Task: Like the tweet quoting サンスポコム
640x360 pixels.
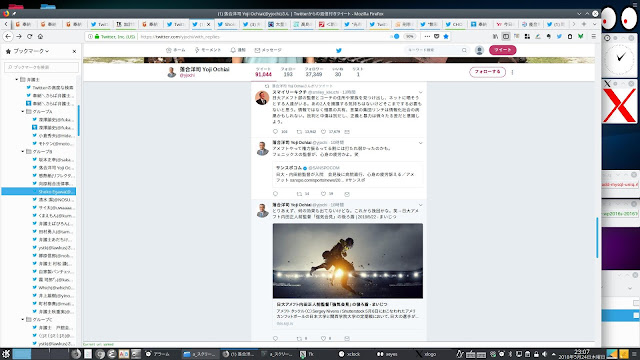Action: 323,193
